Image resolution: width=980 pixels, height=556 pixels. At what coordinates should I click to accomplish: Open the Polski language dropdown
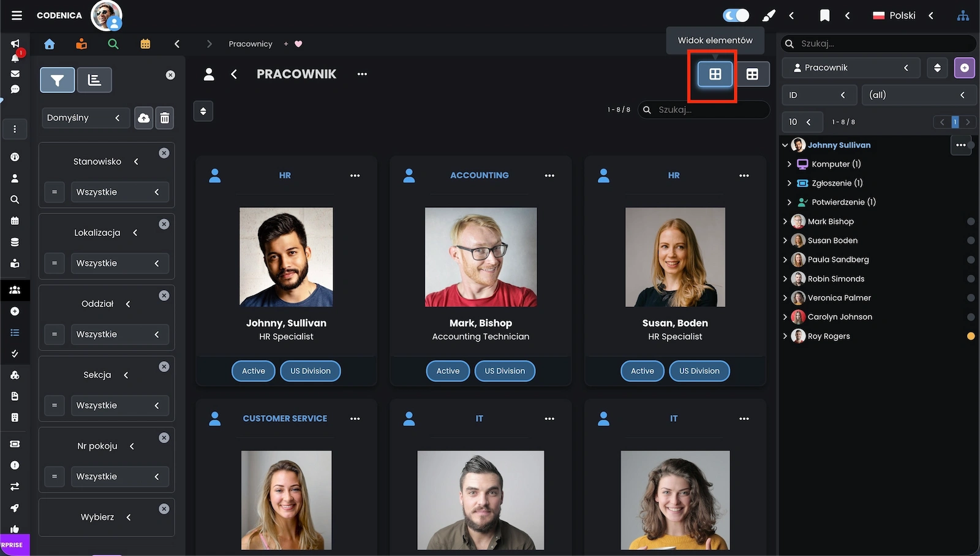tap(903, 15)
